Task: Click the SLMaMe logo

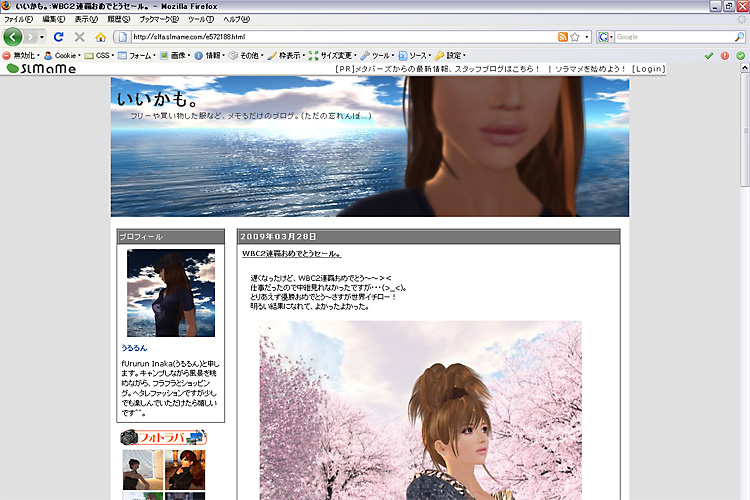Action: click(41, 69)
